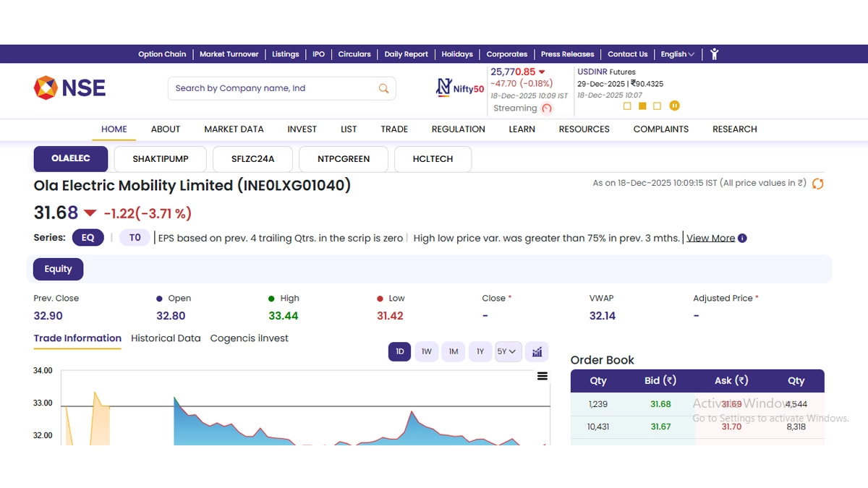Select the SHAKTIPUMP stock chip
The image size is (868, 488).
tap(161, 159)
